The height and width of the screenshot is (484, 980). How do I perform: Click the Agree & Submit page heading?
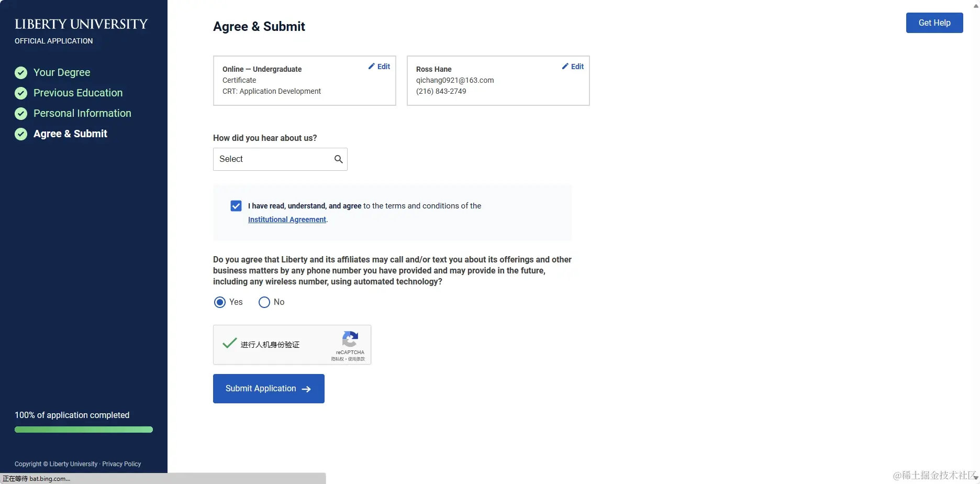[259, 27]
